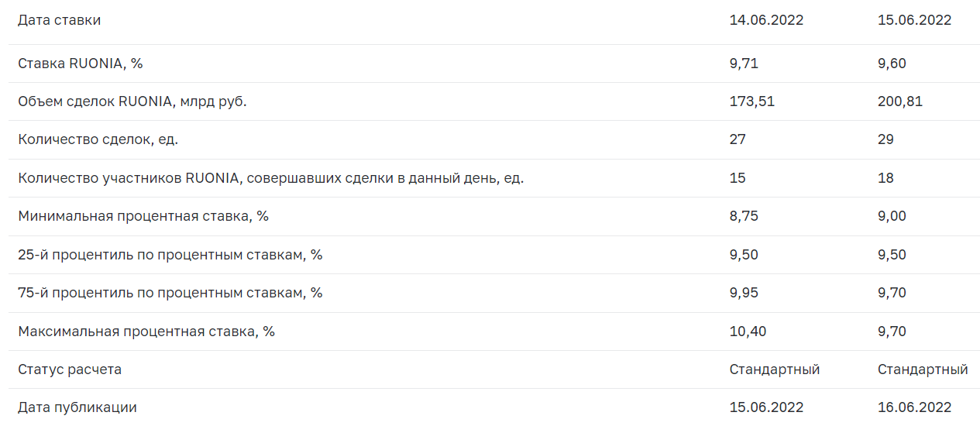Click "Стандартный" status in the 14.06.2022 column
The image size is (980, 426).
click(x=774, y=369)
